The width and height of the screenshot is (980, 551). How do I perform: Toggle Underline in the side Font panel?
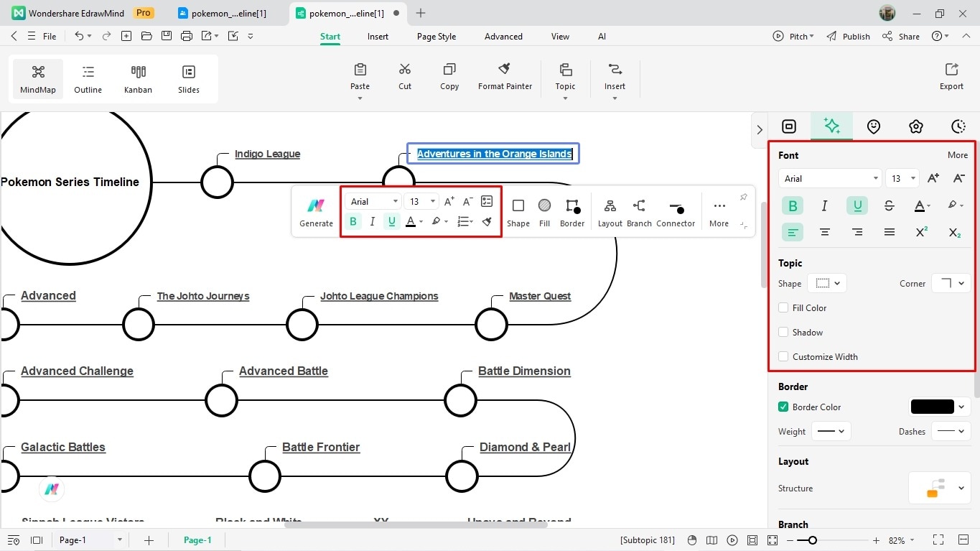point(857,206)
